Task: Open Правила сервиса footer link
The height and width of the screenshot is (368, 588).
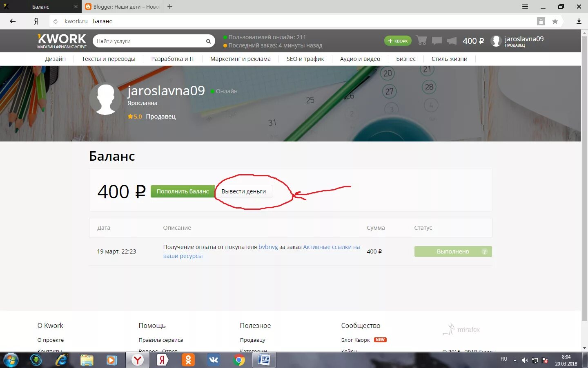Action: [161, 340]
